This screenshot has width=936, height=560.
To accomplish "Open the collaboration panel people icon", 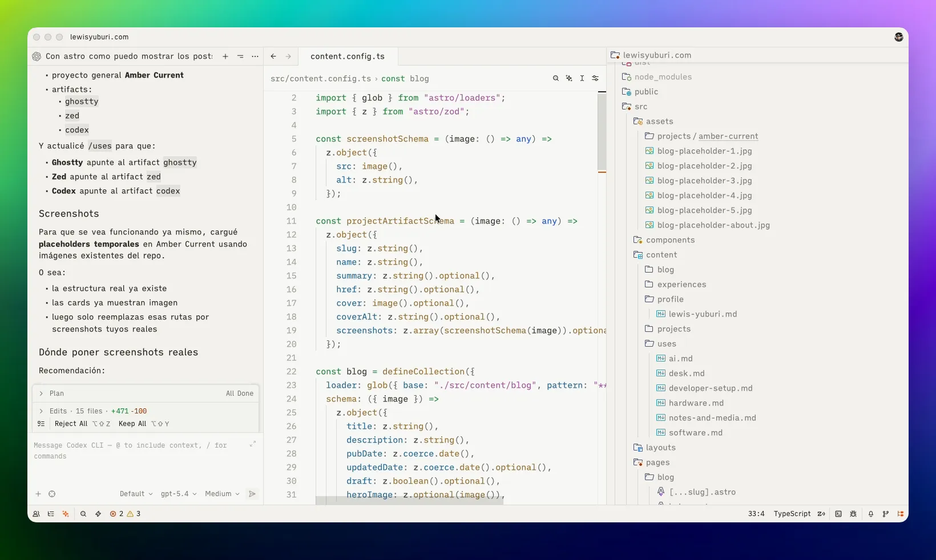I will pos(36,514).
